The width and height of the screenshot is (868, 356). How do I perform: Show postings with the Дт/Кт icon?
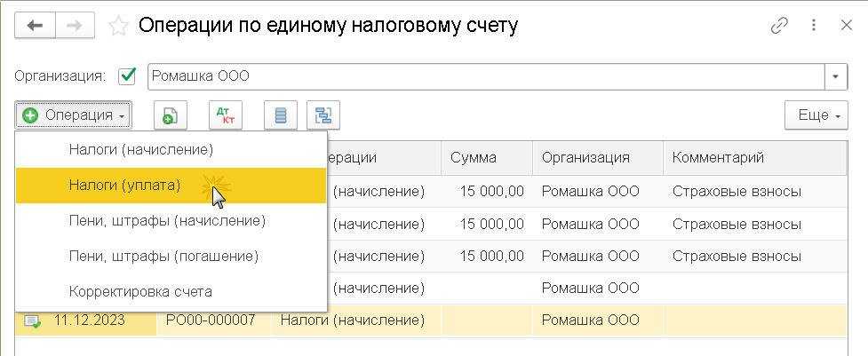pyautogui.click(x=225, y=115)
